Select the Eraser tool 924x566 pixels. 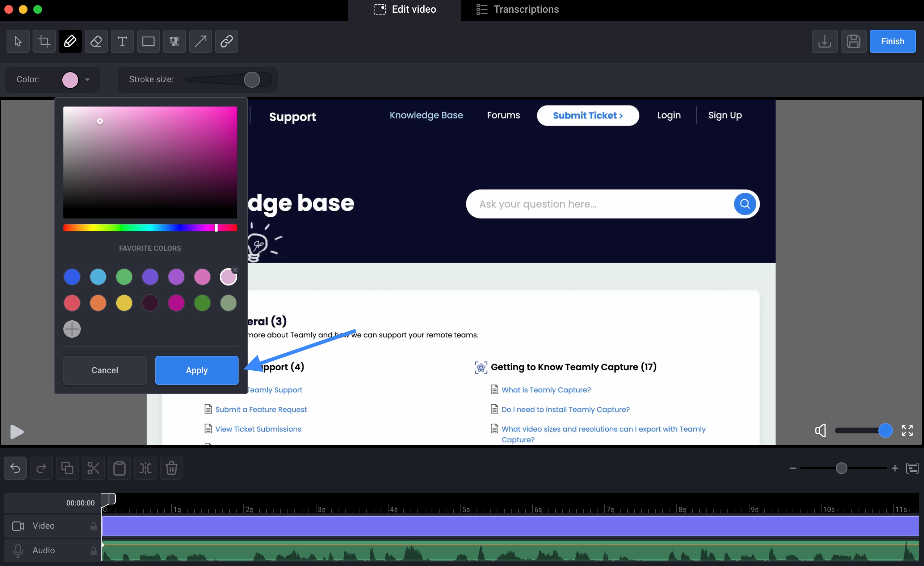96,41
